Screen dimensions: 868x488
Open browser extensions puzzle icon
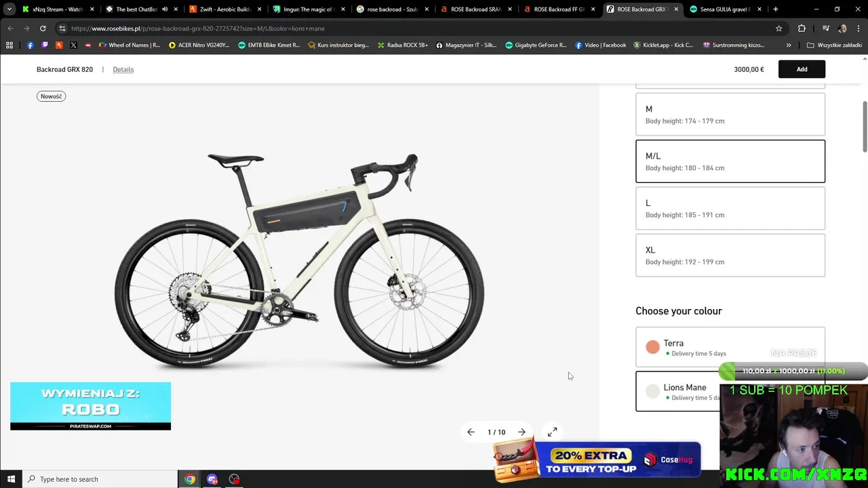click(x=802, y=28)
